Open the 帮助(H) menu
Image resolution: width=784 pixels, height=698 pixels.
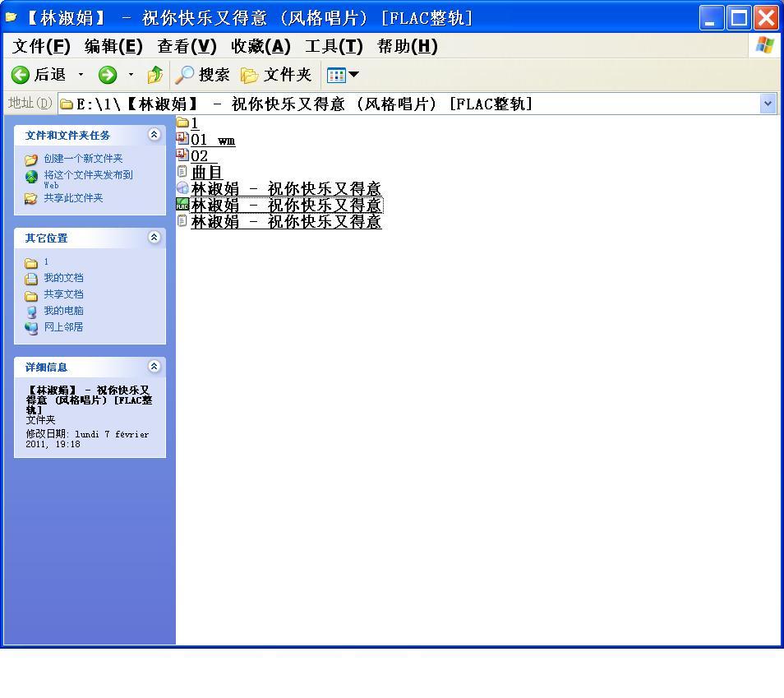(x=408, y=46)
